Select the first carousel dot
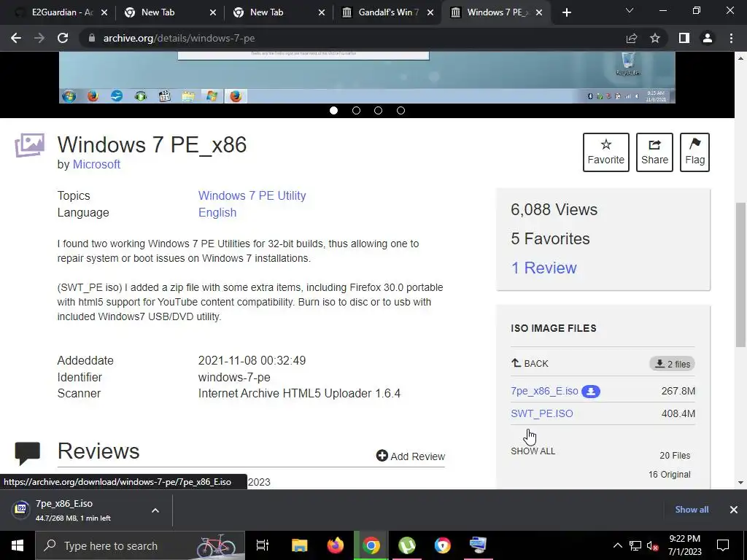747x560 pixels. click(x=333, y=111)
